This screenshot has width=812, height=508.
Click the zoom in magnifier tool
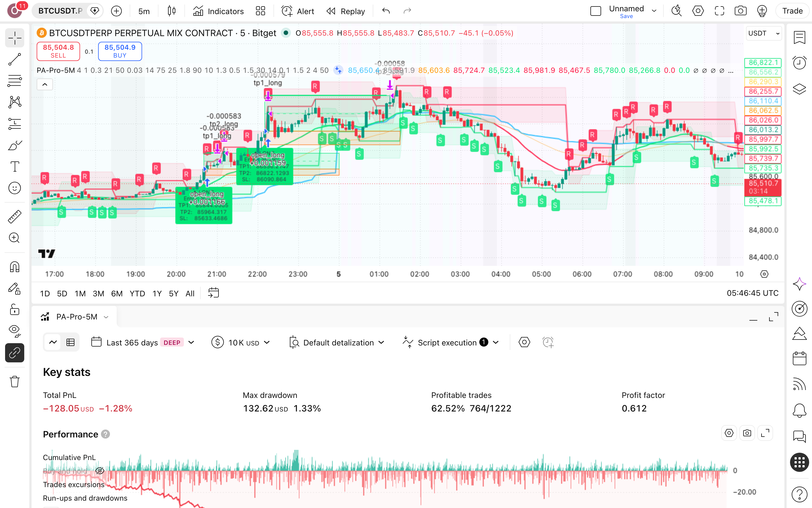pyautogui.click(x=14, y=238)
